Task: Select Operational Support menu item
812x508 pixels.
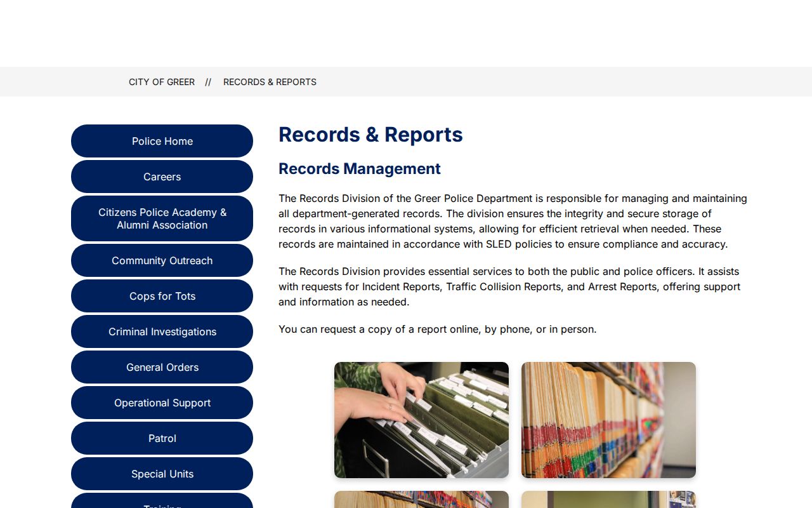Action: click(162, 403)
